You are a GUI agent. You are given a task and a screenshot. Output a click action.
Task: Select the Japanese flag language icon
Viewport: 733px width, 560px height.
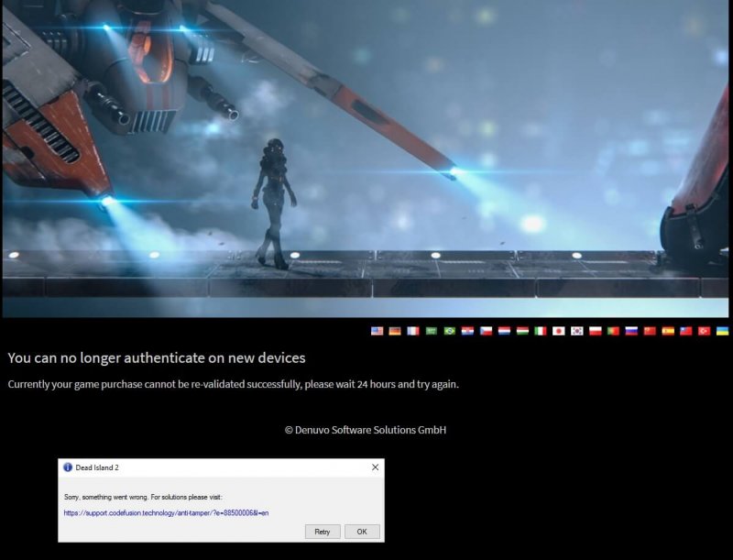[x=557, y=332]
